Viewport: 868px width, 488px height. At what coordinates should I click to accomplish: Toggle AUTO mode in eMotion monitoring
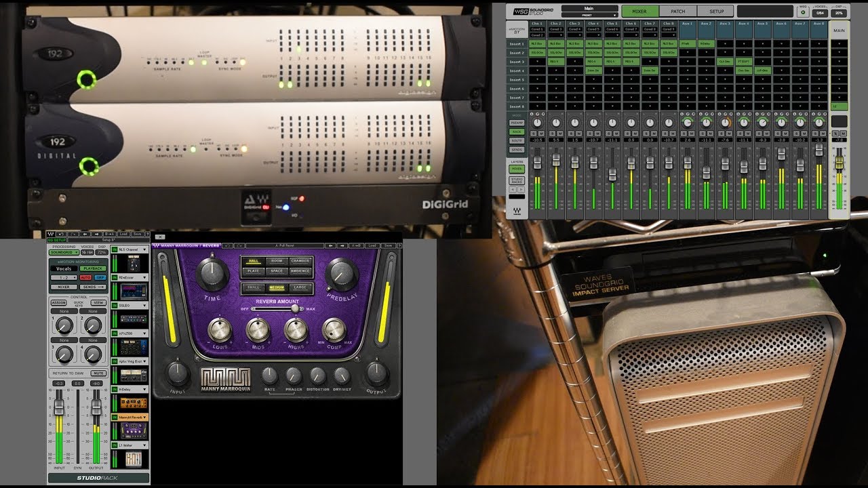pyautogui.click(x=85, y=277)
